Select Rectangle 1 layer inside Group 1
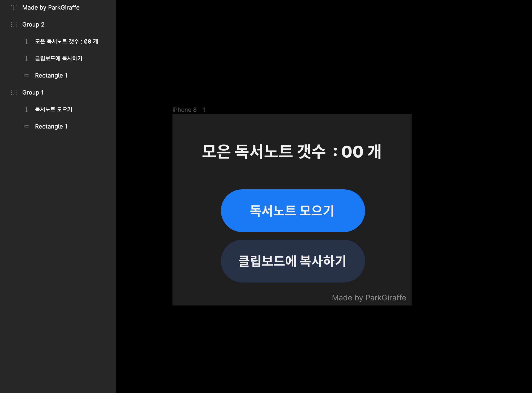The height and width of the screenshot is (393, 532). 51,126
